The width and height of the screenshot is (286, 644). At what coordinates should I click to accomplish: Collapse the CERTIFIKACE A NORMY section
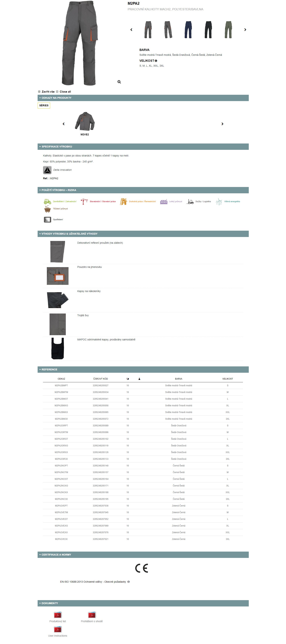(x=143, y=555)
